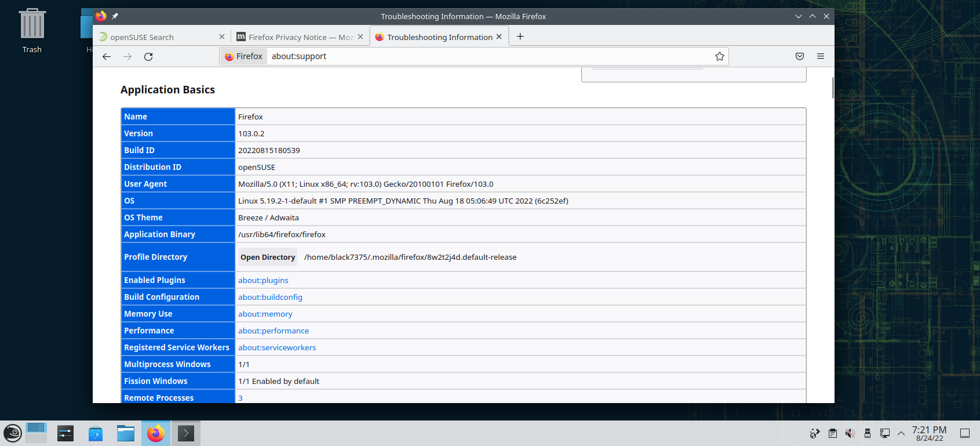Image resolution: width=980 pixels, height=446 pixels.
Task: Open Discover software center from taskbar
Action: [96, 433]
